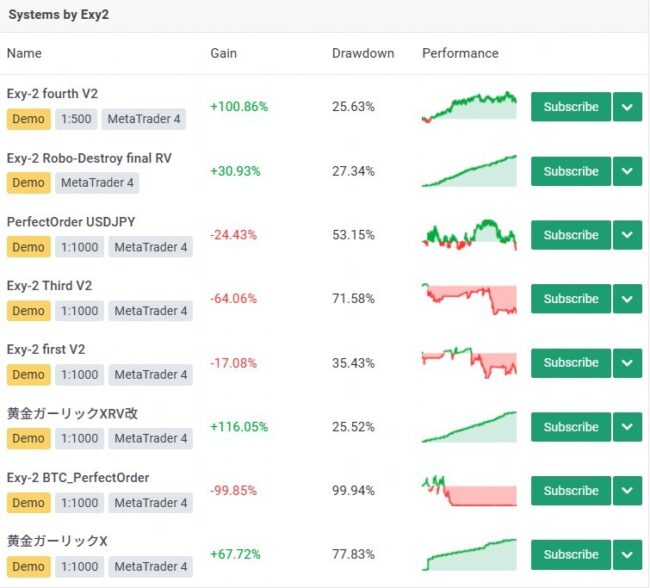
Task: Subscribe to Exy-2 fourth V2 system
Action: (x=570, y=107)
